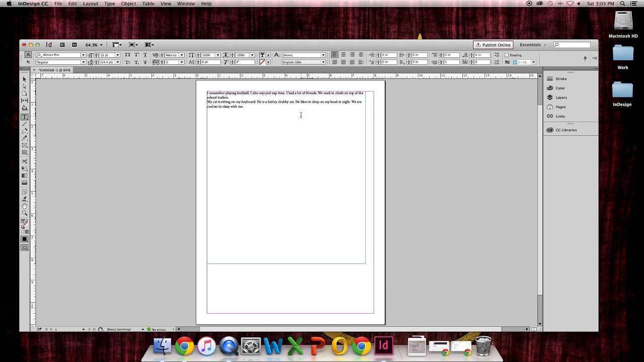Select the Scissors tool
Screen dimensions: 644x362
[24, 161]
